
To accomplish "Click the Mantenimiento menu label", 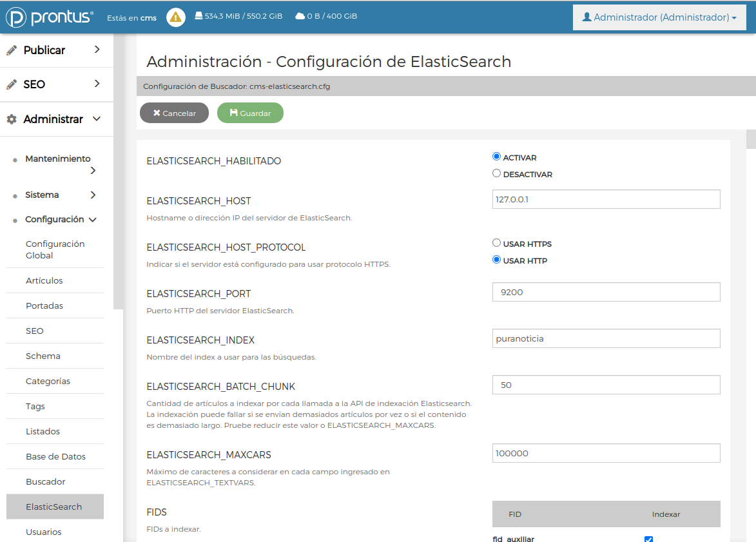I will [x=58, y=159].
